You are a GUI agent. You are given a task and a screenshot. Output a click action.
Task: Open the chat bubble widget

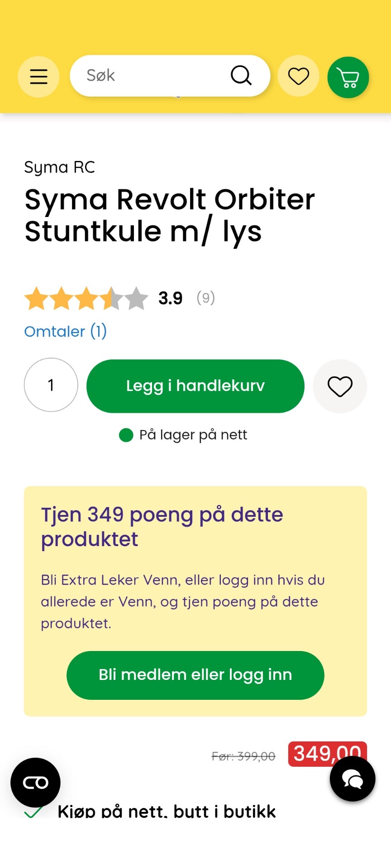pyautogui.click(x=353, y=779)
